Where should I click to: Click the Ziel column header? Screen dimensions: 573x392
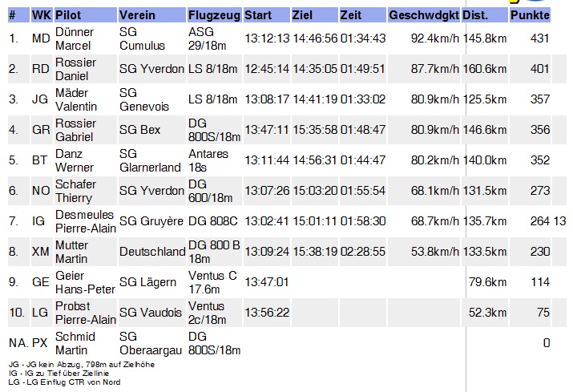tap(315, 15)
